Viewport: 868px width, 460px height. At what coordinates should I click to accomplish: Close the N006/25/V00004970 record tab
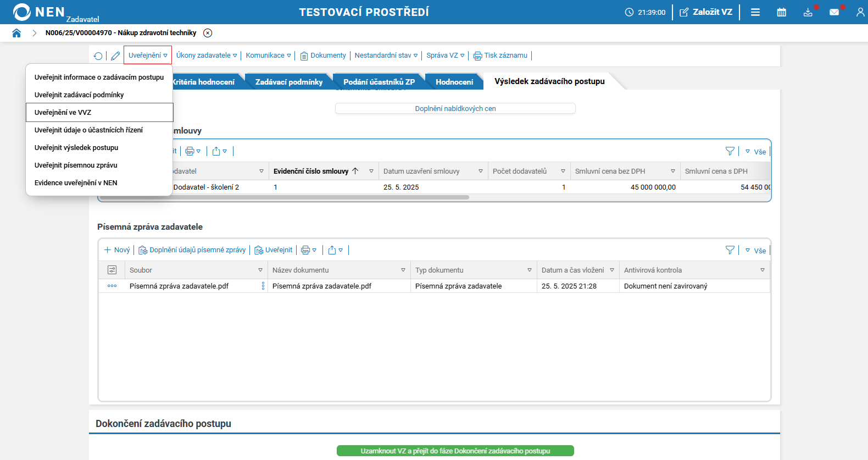[208, 33]
